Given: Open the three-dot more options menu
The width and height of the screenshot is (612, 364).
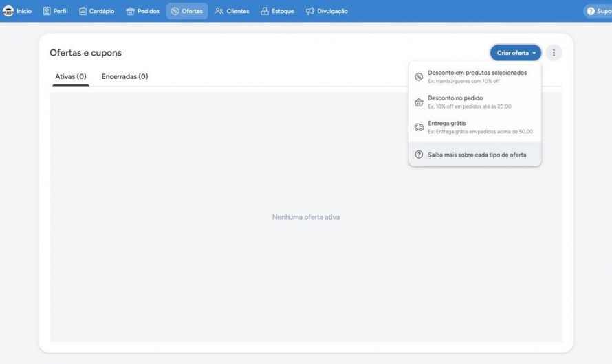Looking at the screenshot, I should click(554, 53).
